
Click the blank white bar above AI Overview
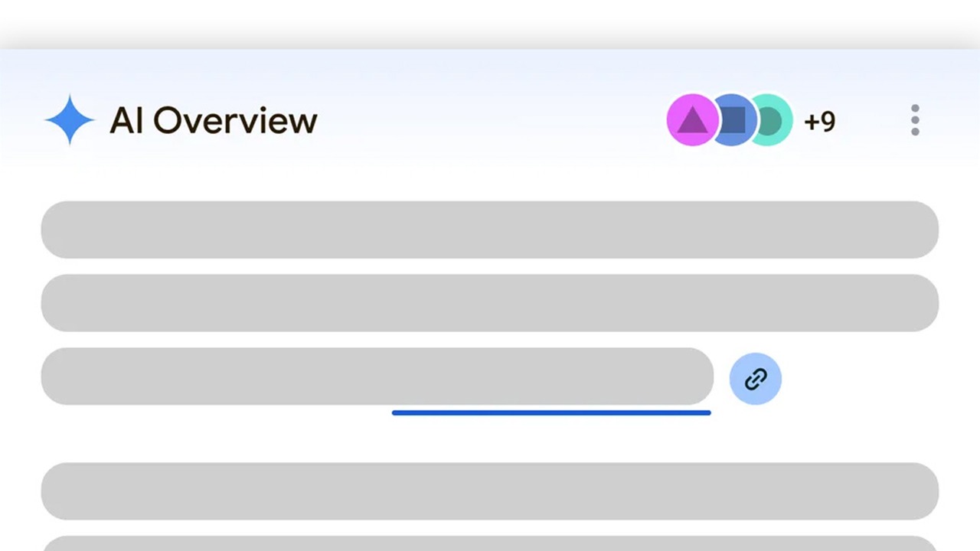coord(490,23)
